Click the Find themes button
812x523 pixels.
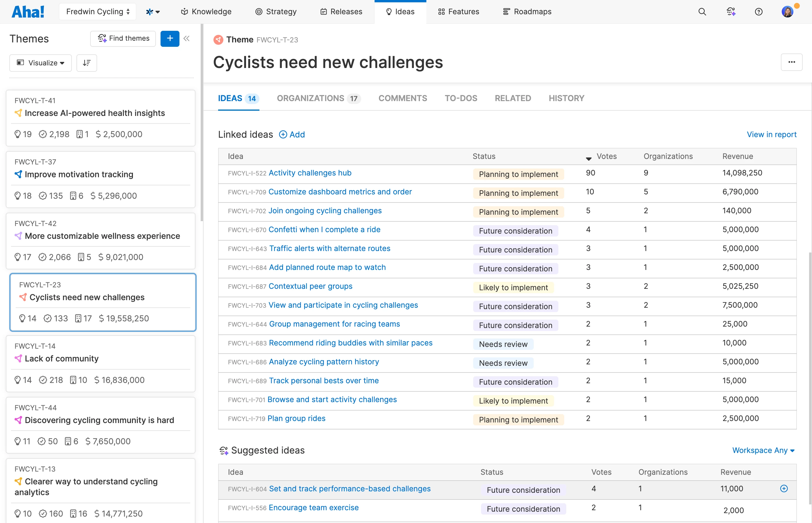tap(123, 38)
